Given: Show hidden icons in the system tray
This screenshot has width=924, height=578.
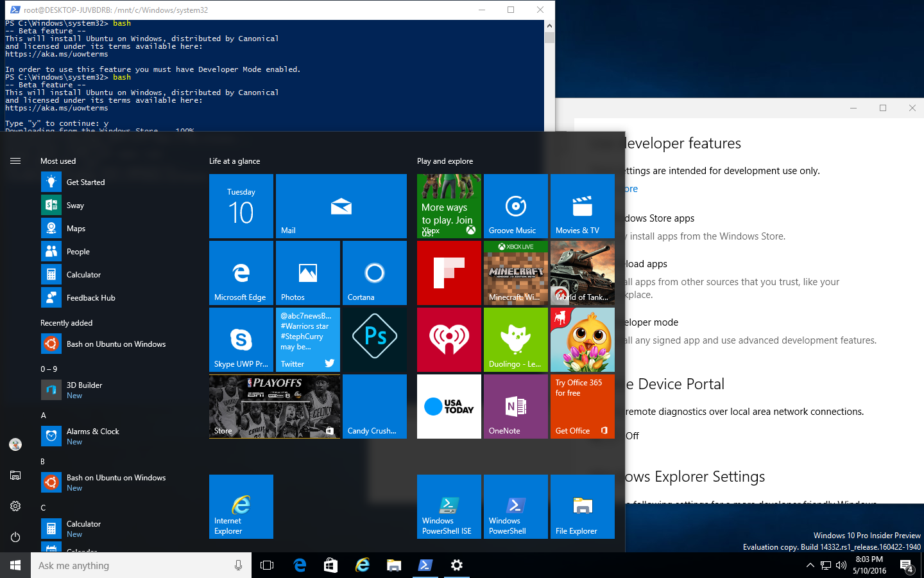Looking at the screenshot, I should (x=810, y=565).
